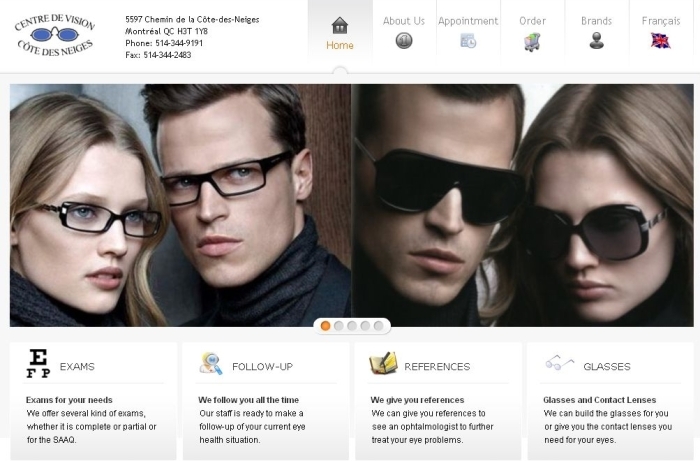The height and width of the screenshot is (461, 700).
Task: Click the References notebook icon
Action: coord(383,364)
